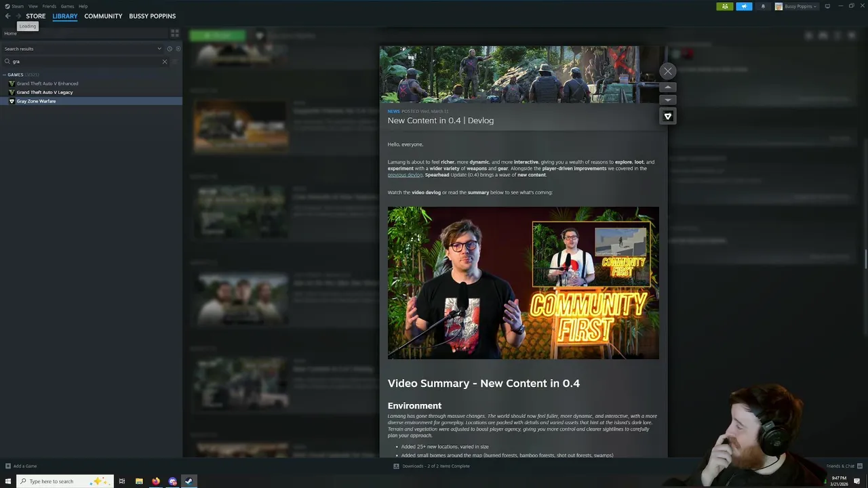Open the Friends menu

(49, 6)
